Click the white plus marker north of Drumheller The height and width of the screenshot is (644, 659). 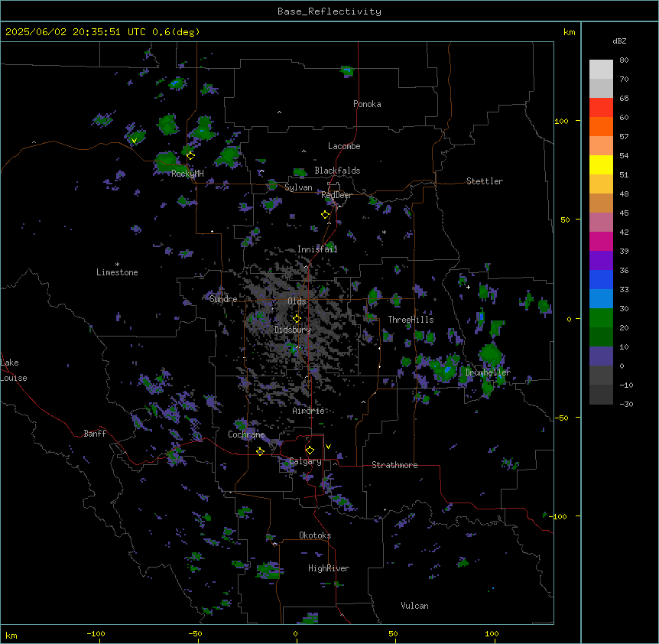pos(468,287)
